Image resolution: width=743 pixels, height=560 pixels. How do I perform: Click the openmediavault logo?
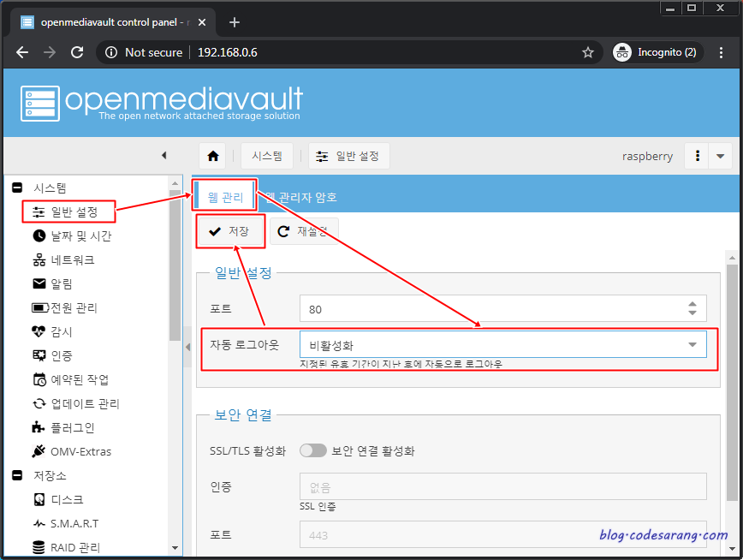pyautogui.click(x=161, y=103)
